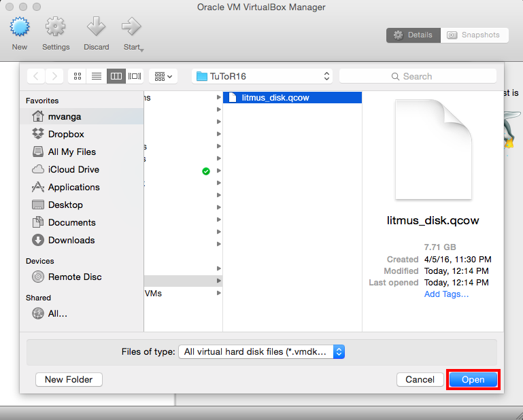
Task: Go back in file browser
Action: point(36,76)
